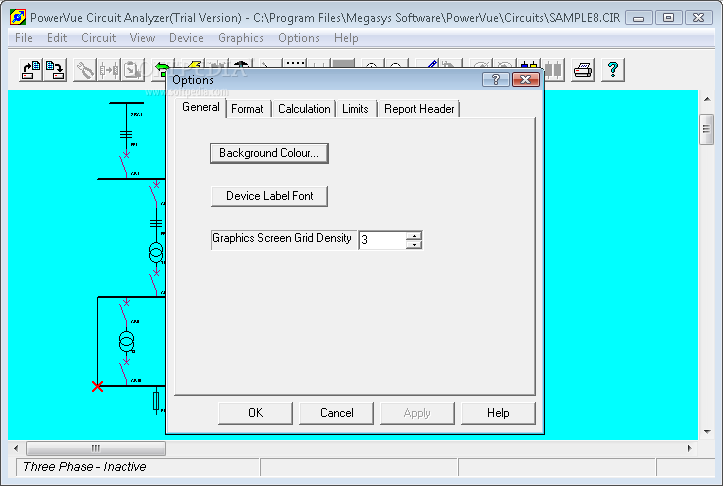Click the PowerVue application icon in title bar
This screenshot has height=486, width=723.
click(x=18, y=18)
